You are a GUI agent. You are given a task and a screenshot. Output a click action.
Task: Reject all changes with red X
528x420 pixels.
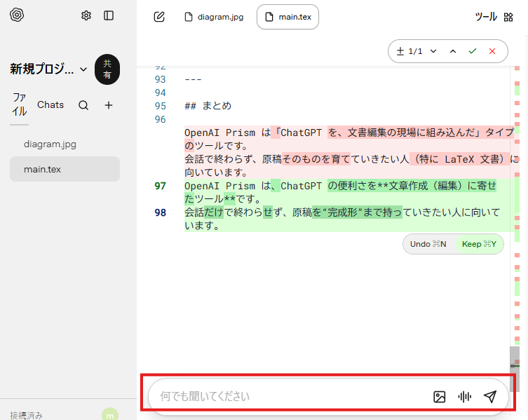tap(492, 51)
